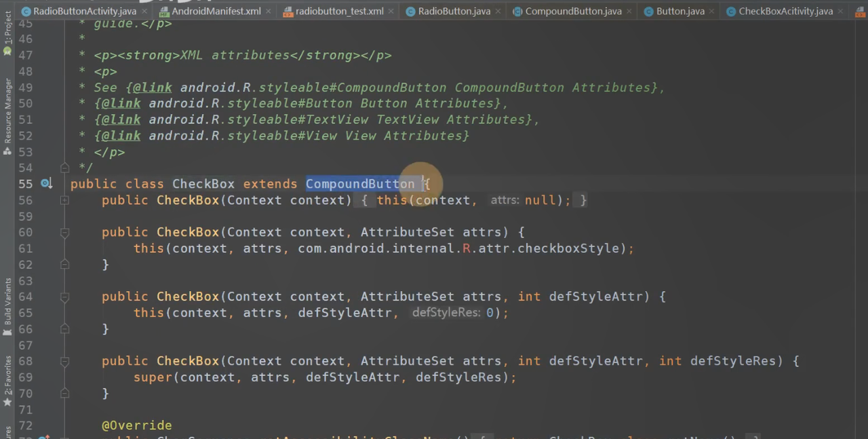This screenshot has width=868, height=439.
Task: Click the @Override annotation on line 72
Action: [x=136, y=425]
